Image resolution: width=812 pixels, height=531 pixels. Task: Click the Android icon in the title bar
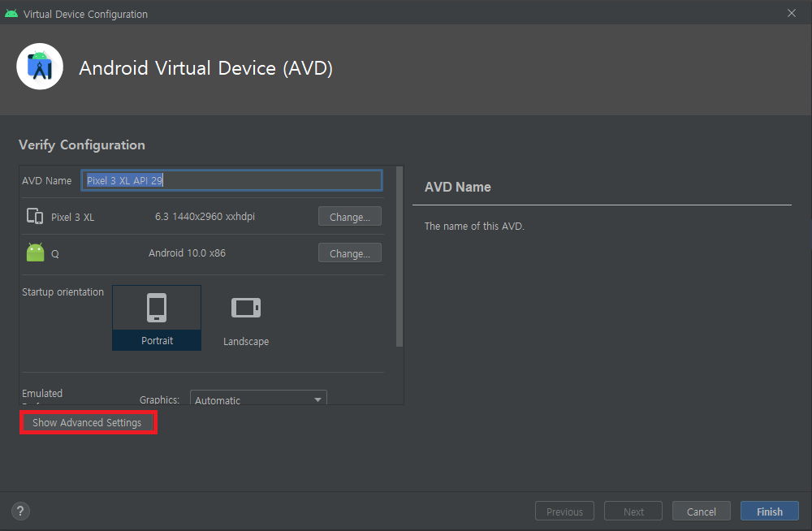[11, 14]
